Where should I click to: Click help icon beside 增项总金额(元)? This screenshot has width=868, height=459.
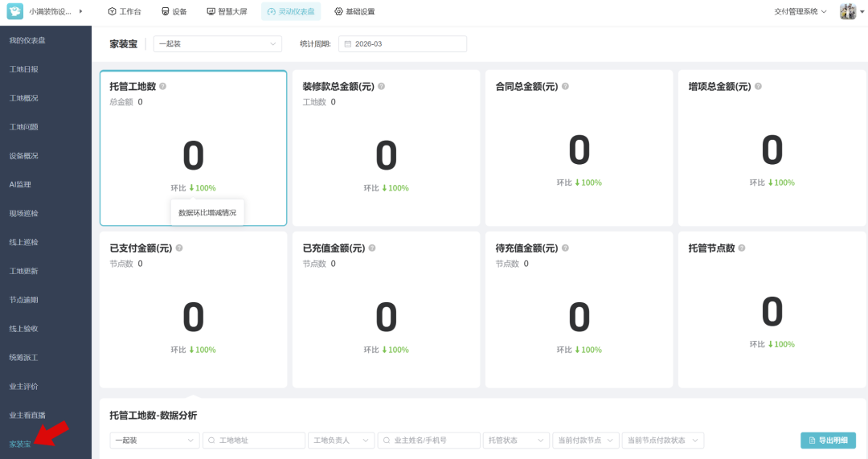[x=758, y=86]
